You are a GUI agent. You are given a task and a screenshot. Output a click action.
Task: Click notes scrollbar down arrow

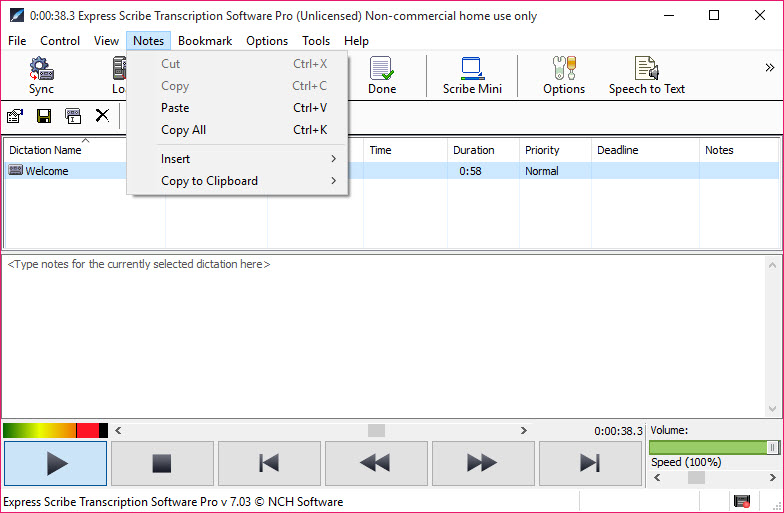(x=772, y=409)
